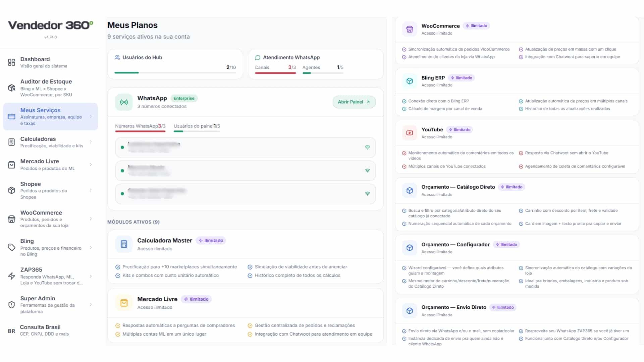Click Ilimitado badge on Calculadora Master

point(211,241)
